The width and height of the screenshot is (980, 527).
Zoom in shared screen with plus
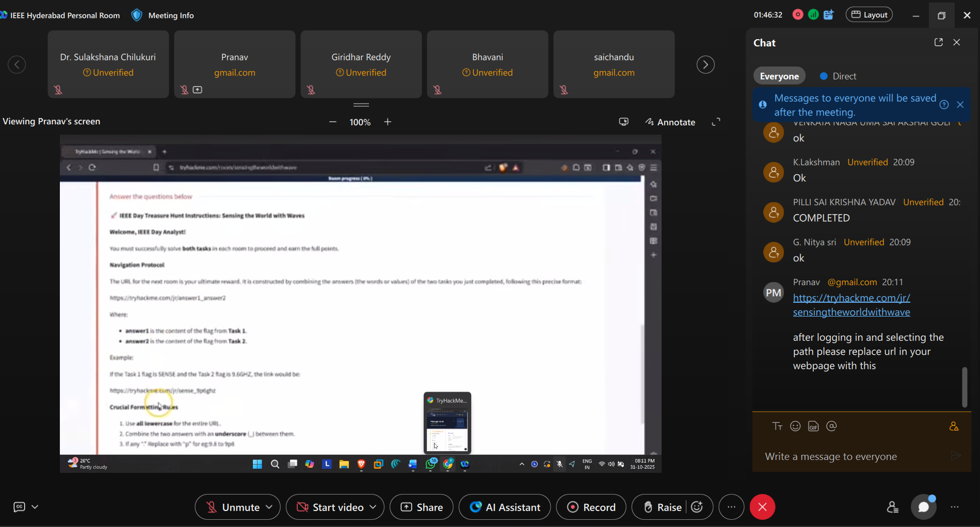[388, 122]
